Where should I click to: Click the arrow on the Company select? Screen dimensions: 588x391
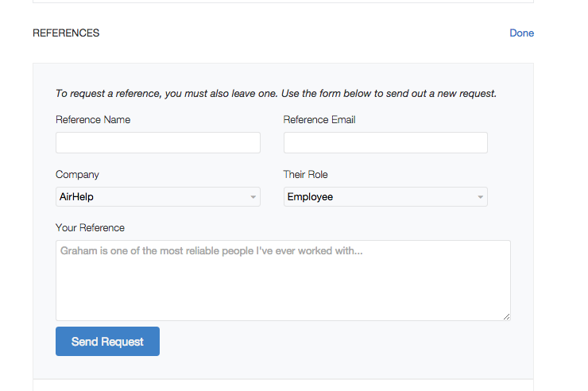tap(253, 197)
